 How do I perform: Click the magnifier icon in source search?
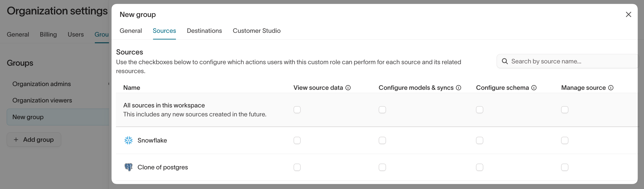click(x=505, y=61)
